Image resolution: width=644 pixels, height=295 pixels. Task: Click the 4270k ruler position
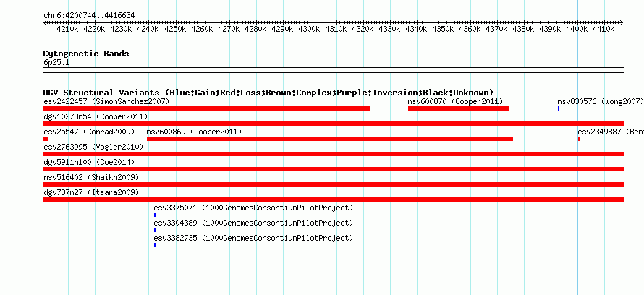(x=229, y=29)
